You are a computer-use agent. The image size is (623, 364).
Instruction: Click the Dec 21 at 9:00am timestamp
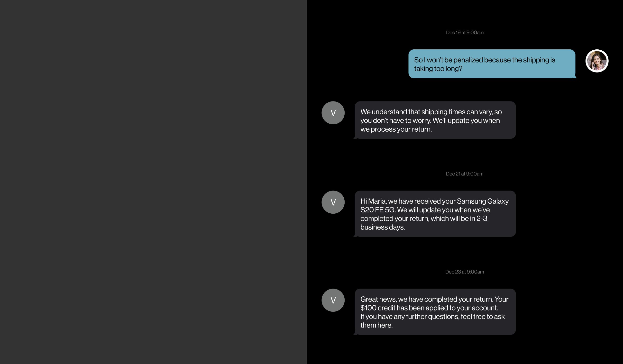(x=464, y=174)
